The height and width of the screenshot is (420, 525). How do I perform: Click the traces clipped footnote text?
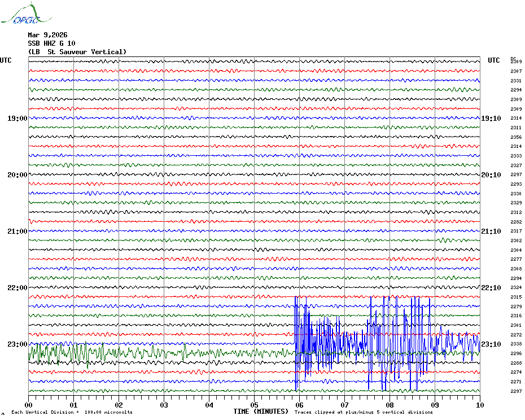(x=364, y=412)
